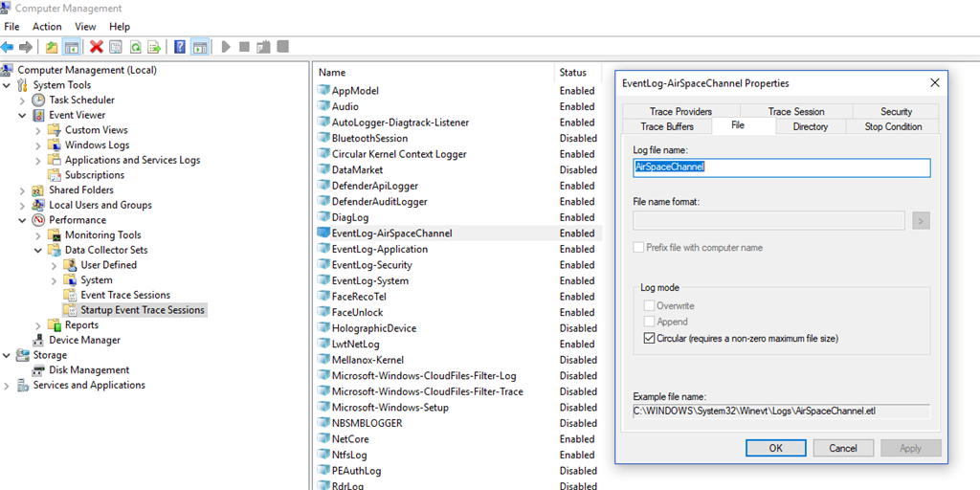Click the red Delete X toolbar icon
Screen dimensions: 980x490
point(97,47)
